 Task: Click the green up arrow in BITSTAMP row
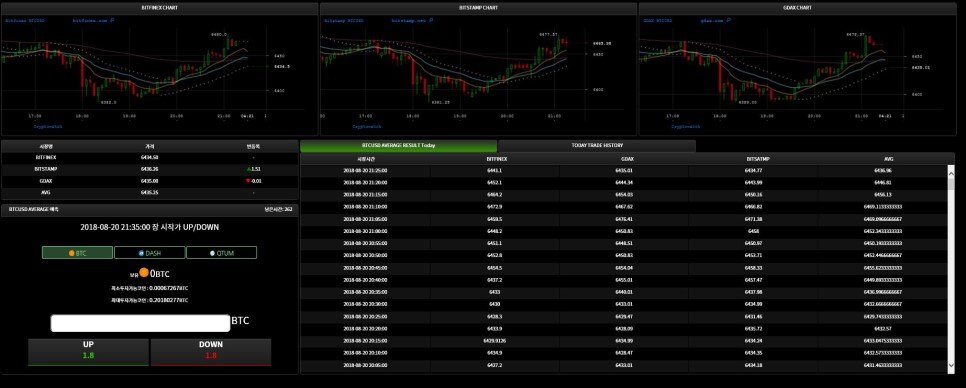[x=248, y=169]
